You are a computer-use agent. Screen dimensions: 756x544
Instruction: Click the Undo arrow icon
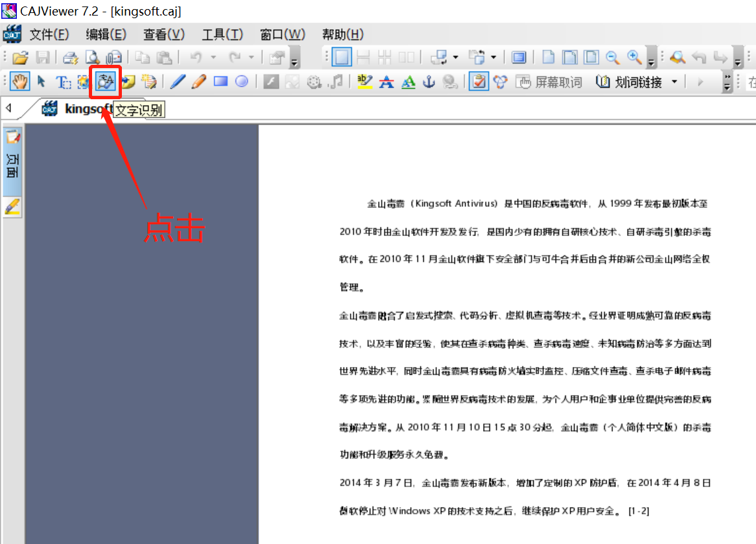tap(196, 58)
